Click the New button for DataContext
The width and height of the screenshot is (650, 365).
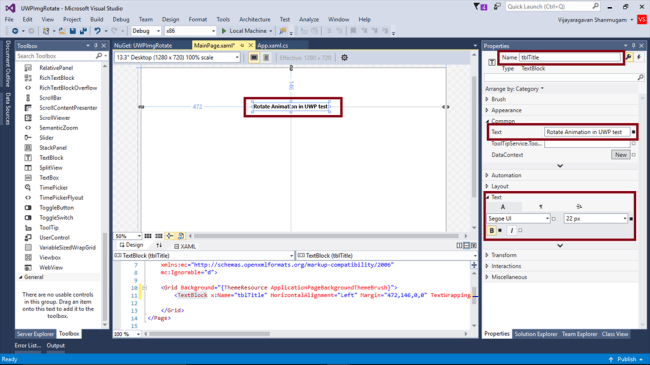click(621, 155)
